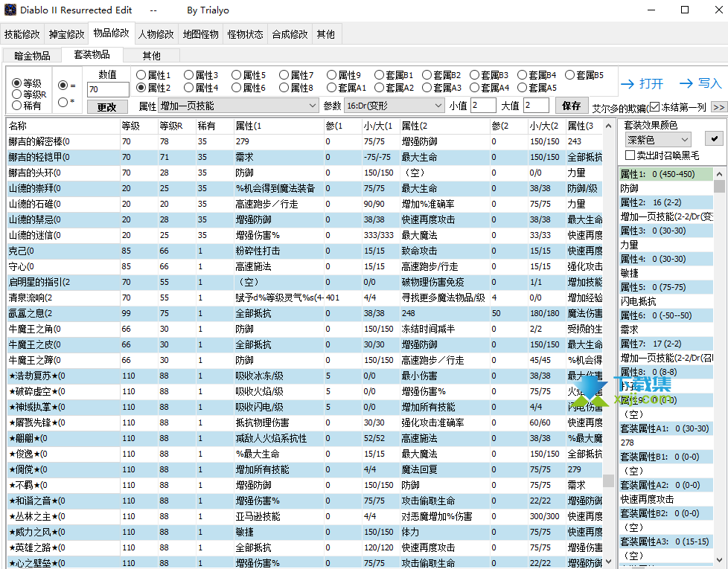Click the 属性(2 column header
This screenshot has height=569, width=728.
(444, 126)
